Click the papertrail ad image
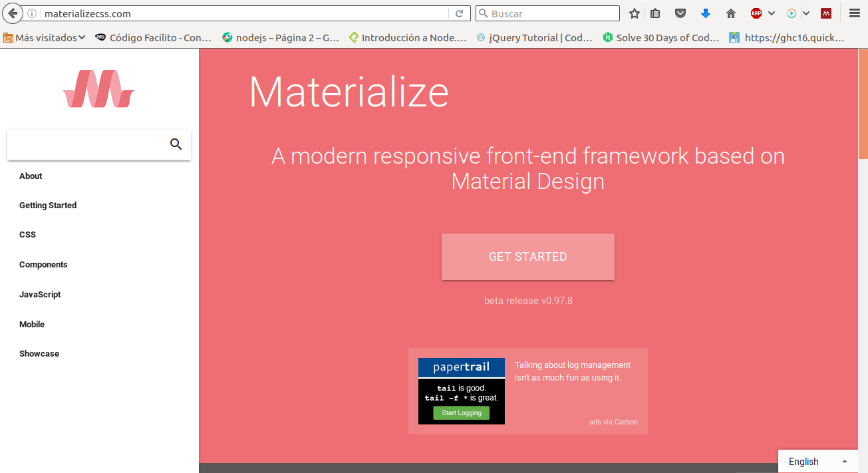Image resolution: width=868 pixels, height=473 pixels. click(462, 391)
